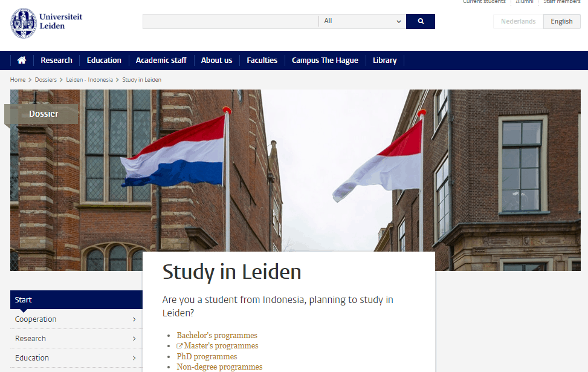This screenshot has width=588, height=372.
Task: Open Bachelor's programmes link
Action: pos(217,335)
